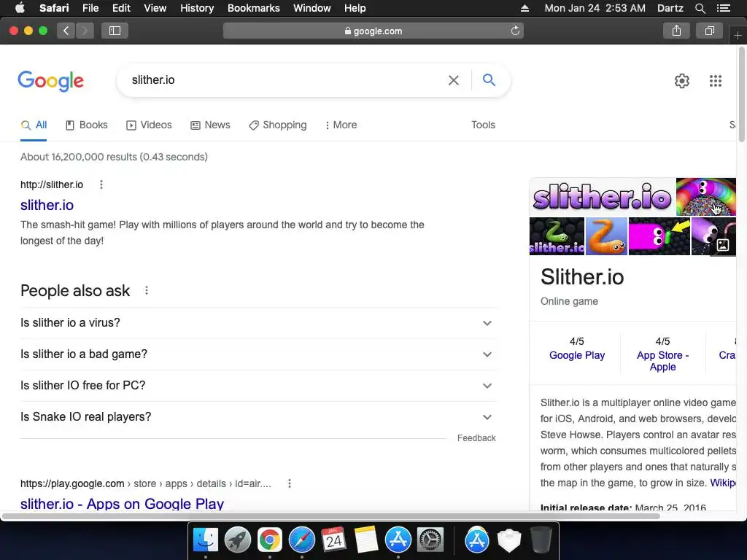Image resolution: width=747 pixels, height=560 pixels.
Task: Open three-dot menu next to People also ask
Action: (x=146, y=290)
